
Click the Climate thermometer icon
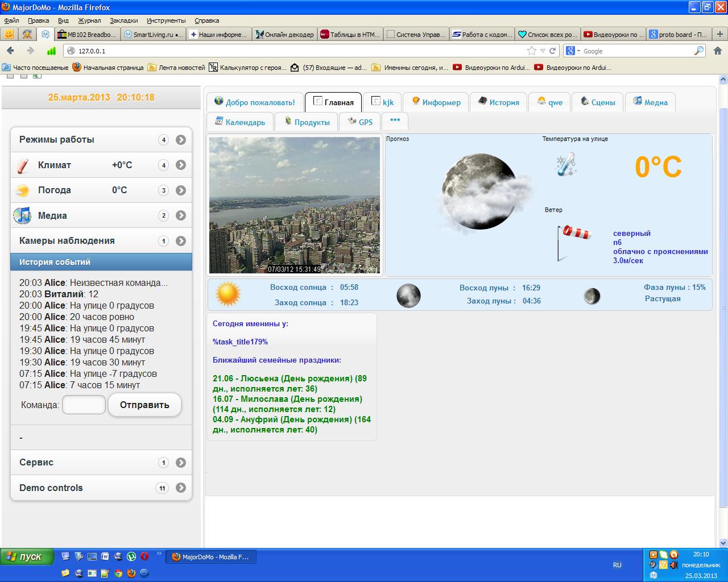[x=23, y=165]
